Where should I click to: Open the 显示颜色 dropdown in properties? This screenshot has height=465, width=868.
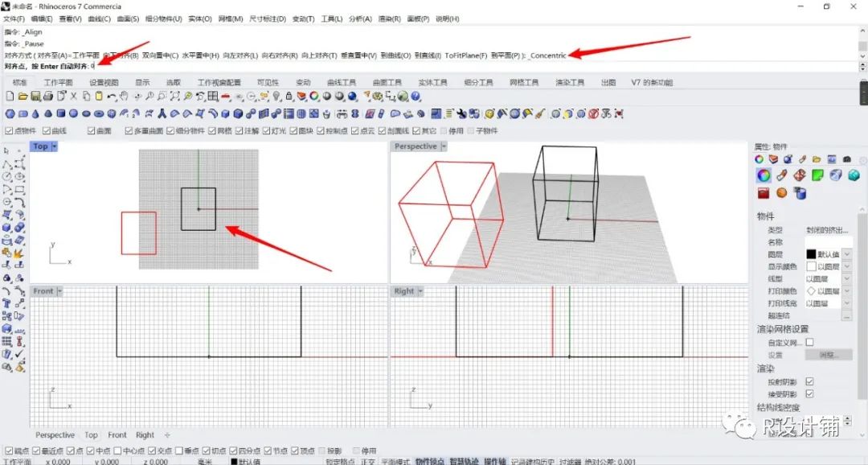click(x=847, y=266)
